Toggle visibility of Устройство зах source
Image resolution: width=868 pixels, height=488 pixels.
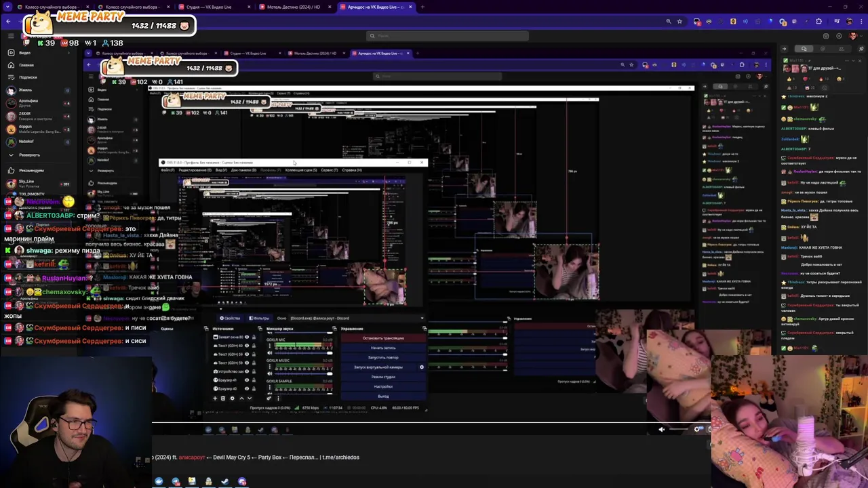247,371
